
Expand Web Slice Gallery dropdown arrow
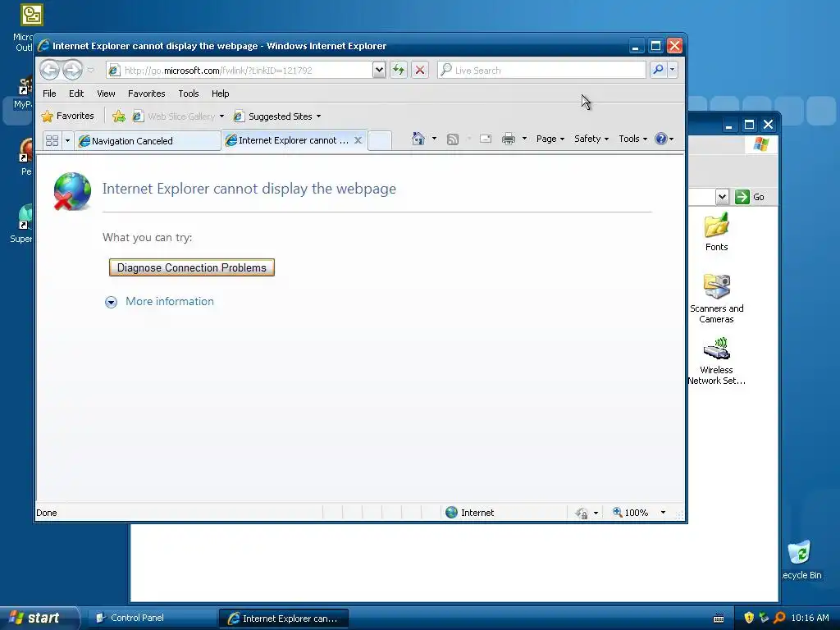click(x=221, y=116)
